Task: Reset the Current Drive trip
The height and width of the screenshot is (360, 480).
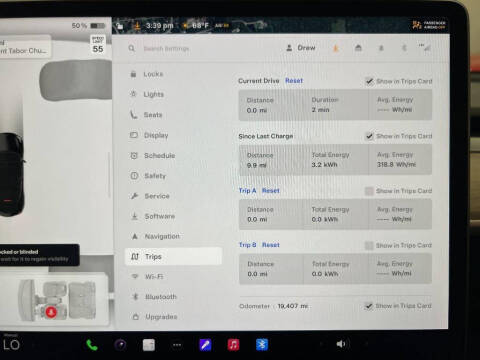Action: pyautogui.click(x=294, y=81)
